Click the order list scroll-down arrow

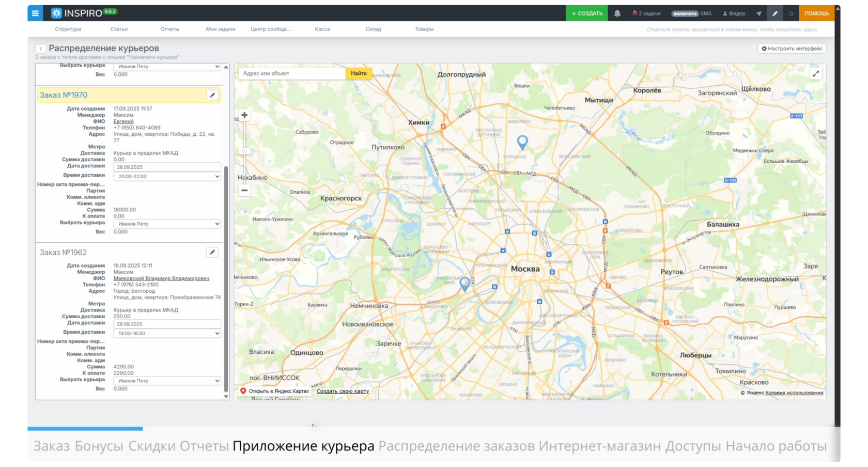(x=226, y=396)
